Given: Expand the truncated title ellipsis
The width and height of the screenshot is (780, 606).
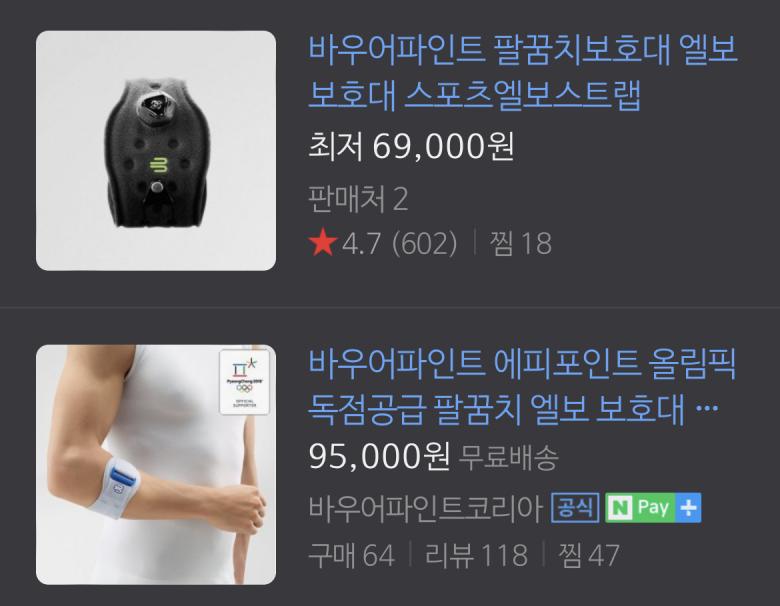Looking at the screenshot, I should [708, 409].
